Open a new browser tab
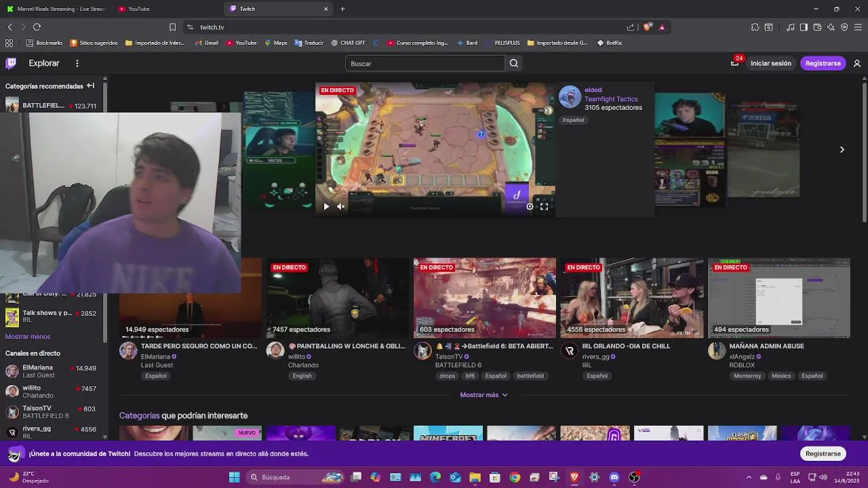 pos(342,9)
